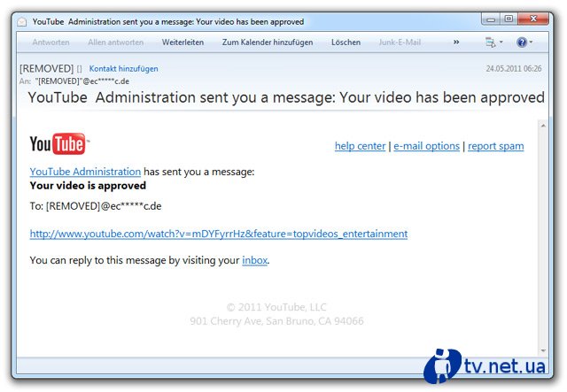Click Zum Kalender hinzufügen
This screenshot has height=392, width=567.
tap(268, 42)
